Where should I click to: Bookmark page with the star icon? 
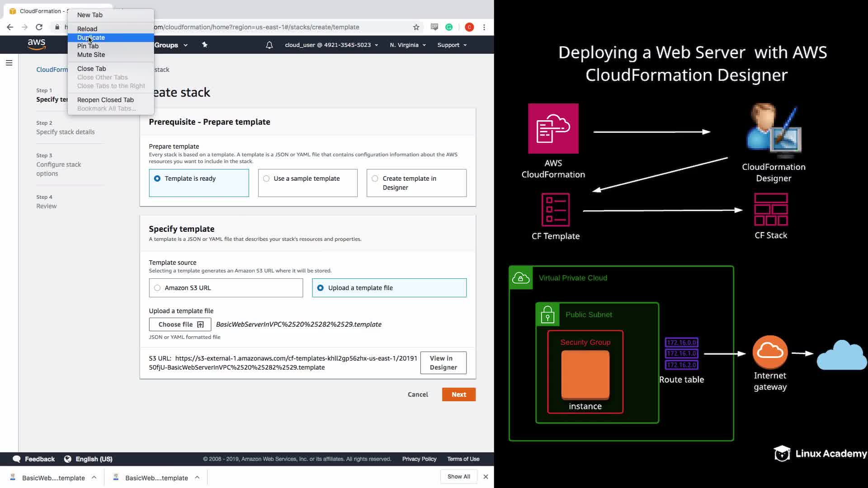[x=416, y=27]
